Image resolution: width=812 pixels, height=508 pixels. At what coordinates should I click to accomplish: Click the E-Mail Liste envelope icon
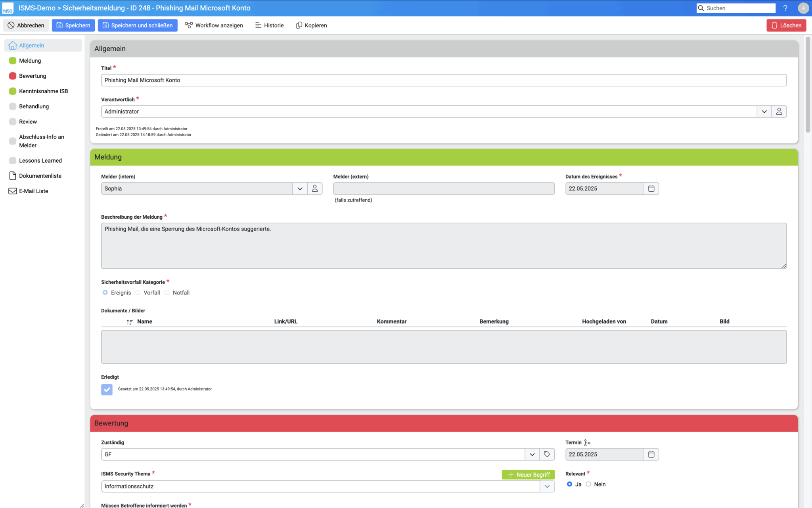(13, 191)
